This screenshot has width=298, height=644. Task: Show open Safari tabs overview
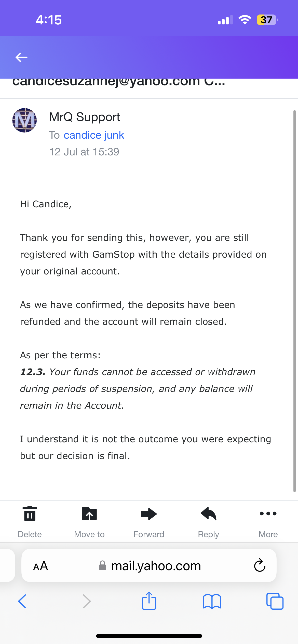[275, 601]
